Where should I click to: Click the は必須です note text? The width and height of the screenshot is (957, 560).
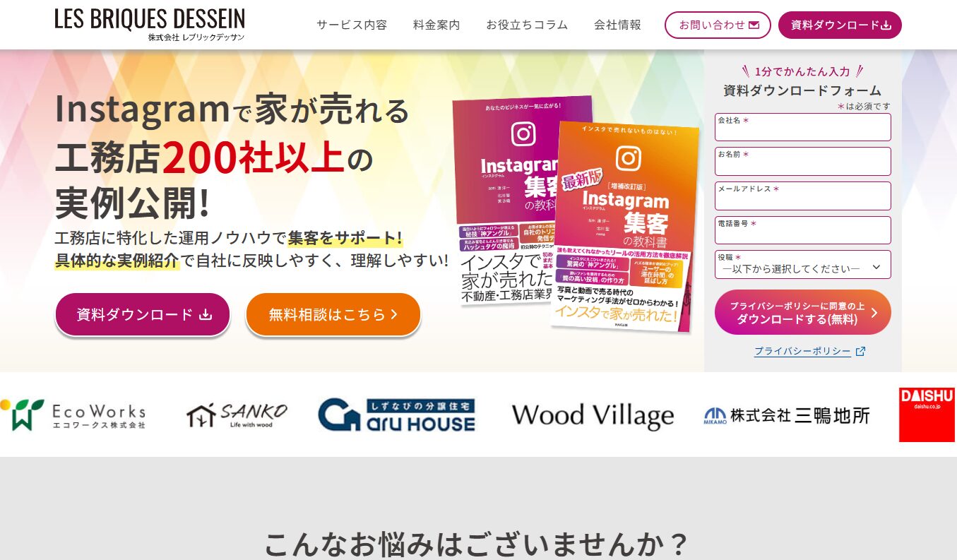click(x=864, y=106)
